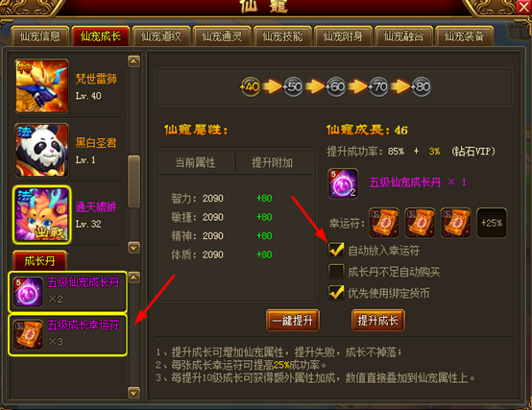The height and width of the screenshot is (410, 532).
Task: Uncheck 自动放入幸运符 checkbox
Action: (336, 251)
